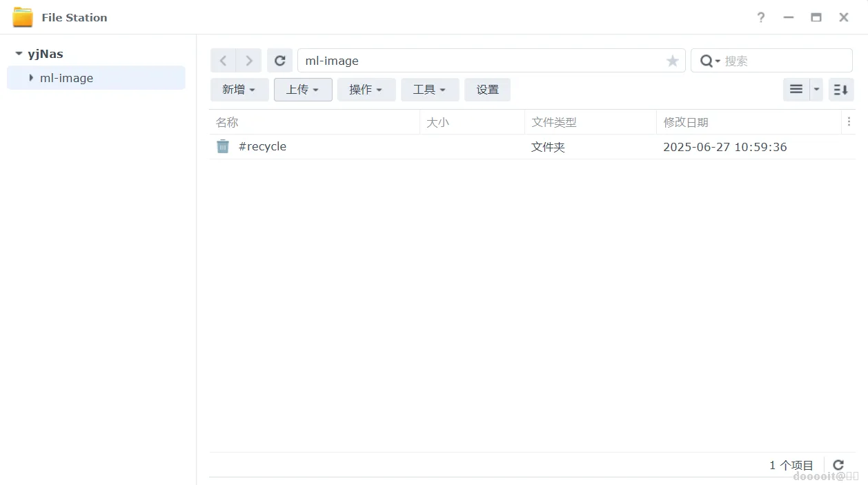Open the 操作 action menu
Viewport: 868px width, 485px height.
(x=366, y=89)
